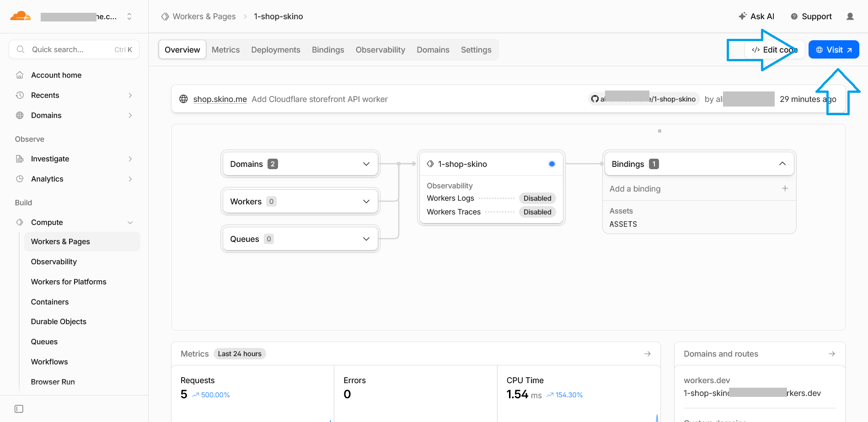Switch to the Deployments tab
This screenshot has height=422, width=868.
[276, 49]
